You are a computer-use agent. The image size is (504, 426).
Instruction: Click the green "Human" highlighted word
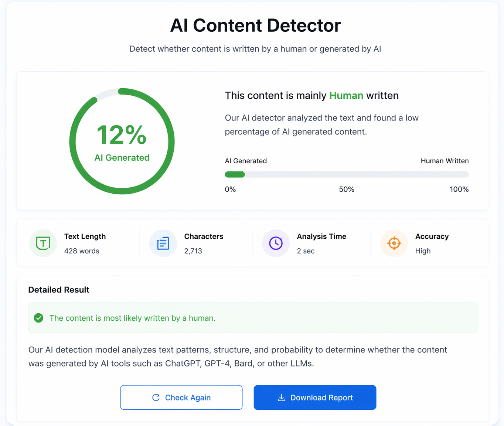346,96
